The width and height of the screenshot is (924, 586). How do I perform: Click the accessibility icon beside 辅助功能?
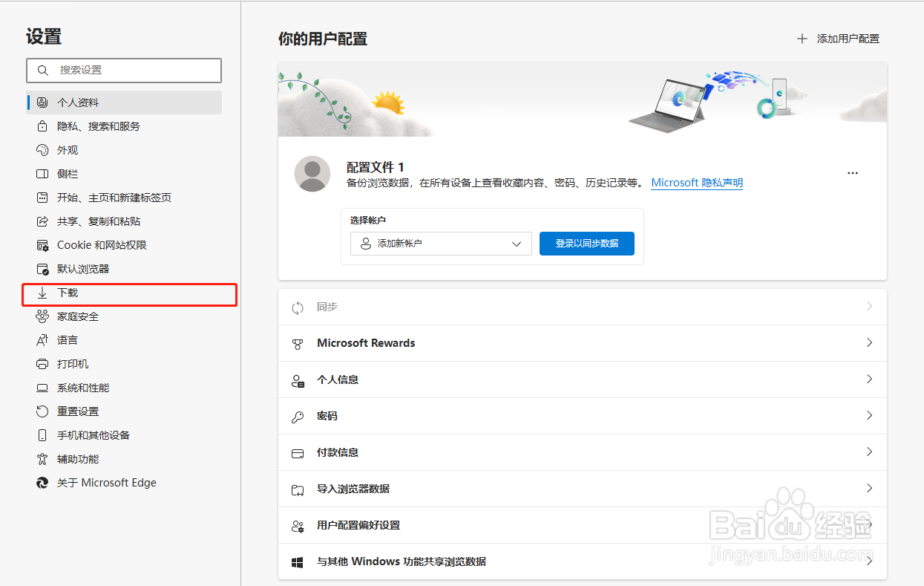[42, 459]
